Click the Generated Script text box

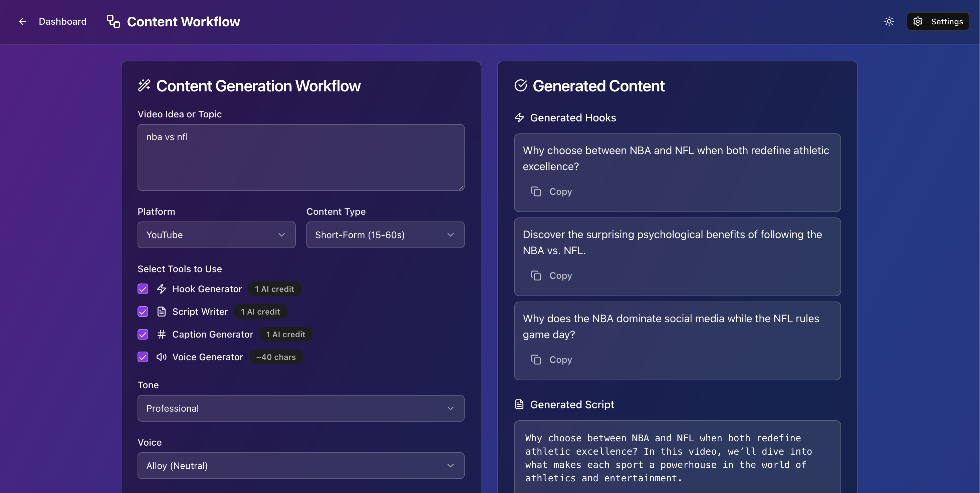(677, 458)
